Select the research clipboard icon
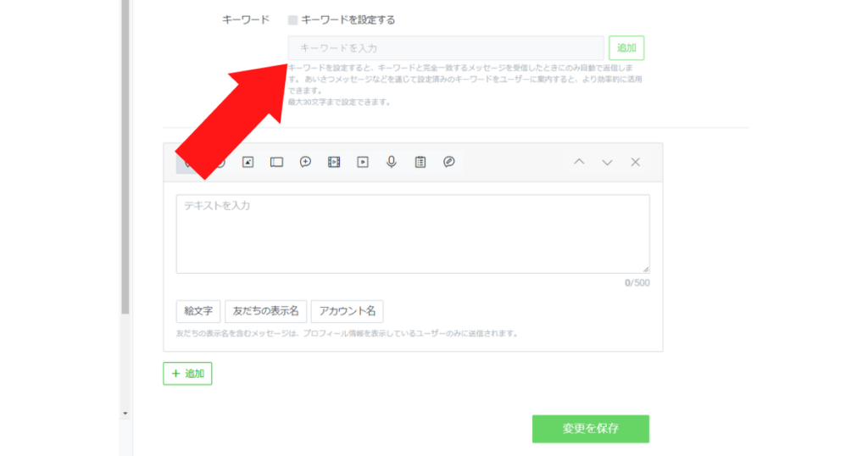Image resolution: width=868 pixels, height=456 pixels. [420, 162]
